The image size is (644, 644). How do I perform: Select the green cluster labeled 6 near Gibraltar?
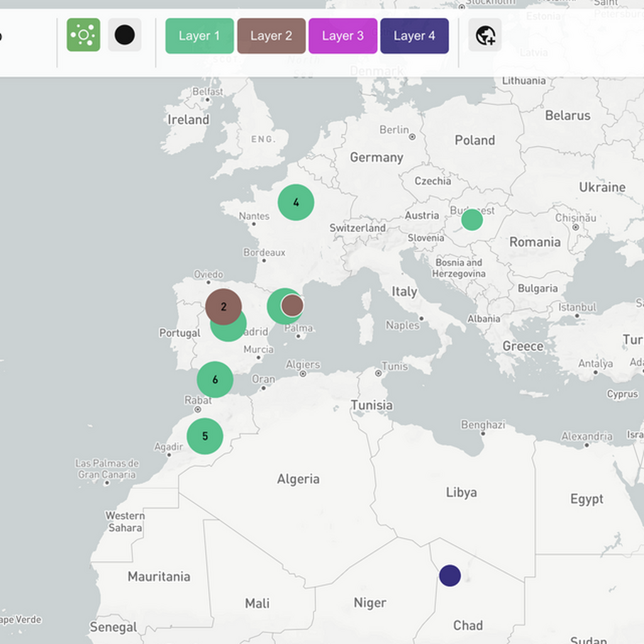215,379
